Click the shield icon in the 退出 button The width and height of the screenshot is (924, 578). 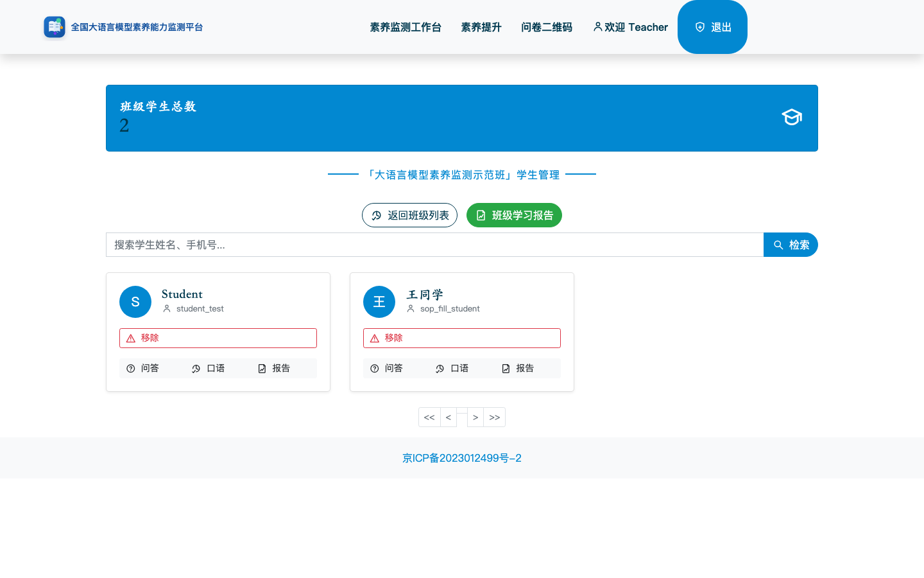click(x=700, y=27)
